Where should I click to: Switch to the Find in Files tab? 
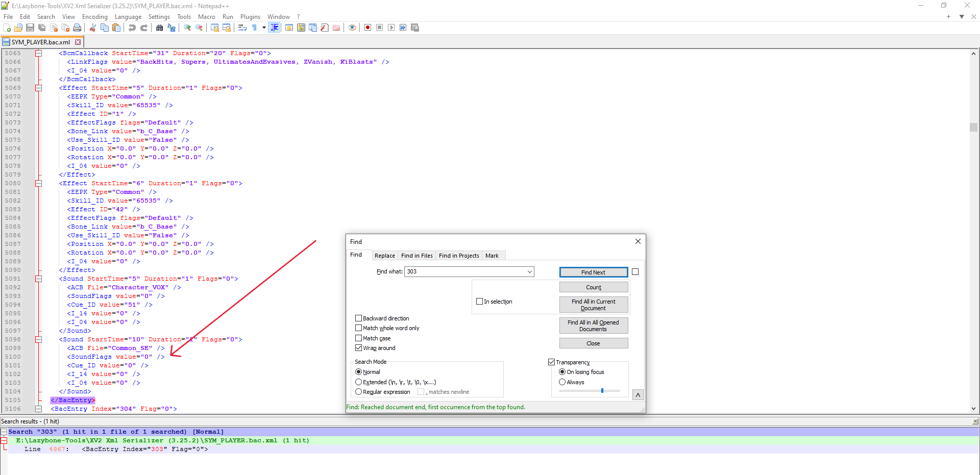point(416,256)
